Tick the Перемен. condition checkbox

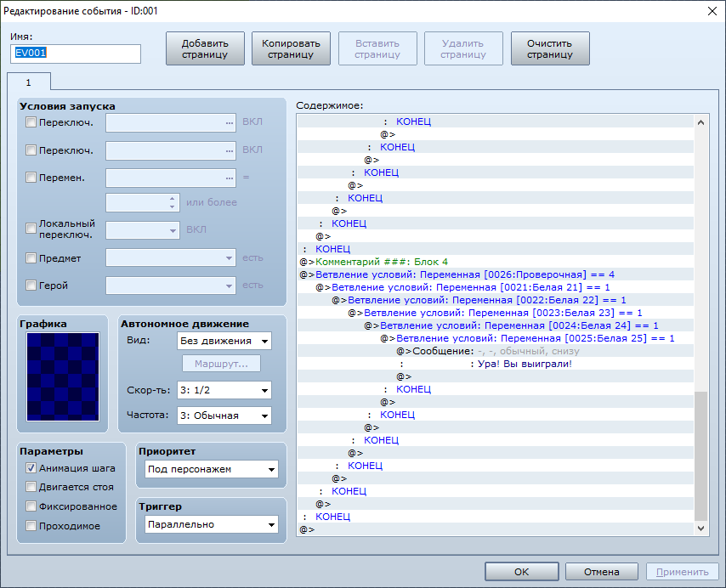[x=31, y=178]
